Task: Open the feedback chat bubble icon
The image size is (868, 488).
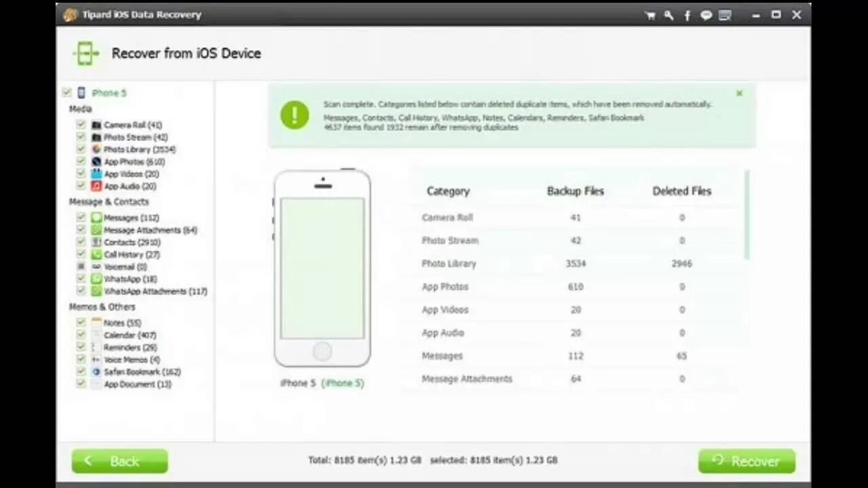Action: coord(706,15)
